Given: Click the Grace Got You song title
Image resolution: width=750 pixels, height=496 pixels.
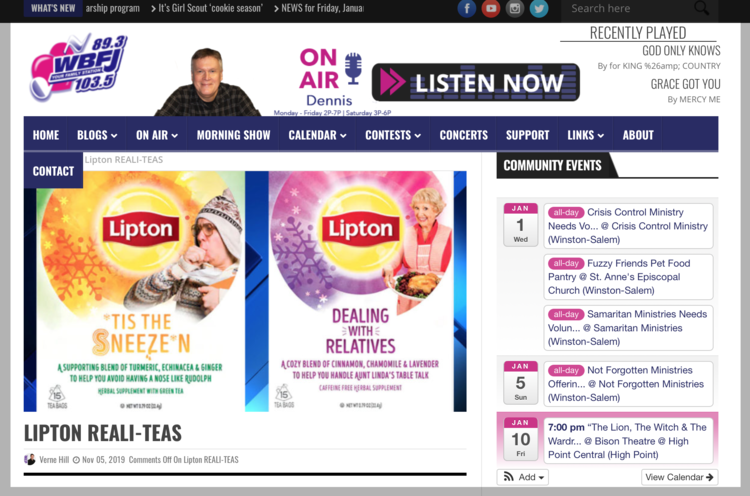Looking at the screenshot, I should (x=685, y=84).
